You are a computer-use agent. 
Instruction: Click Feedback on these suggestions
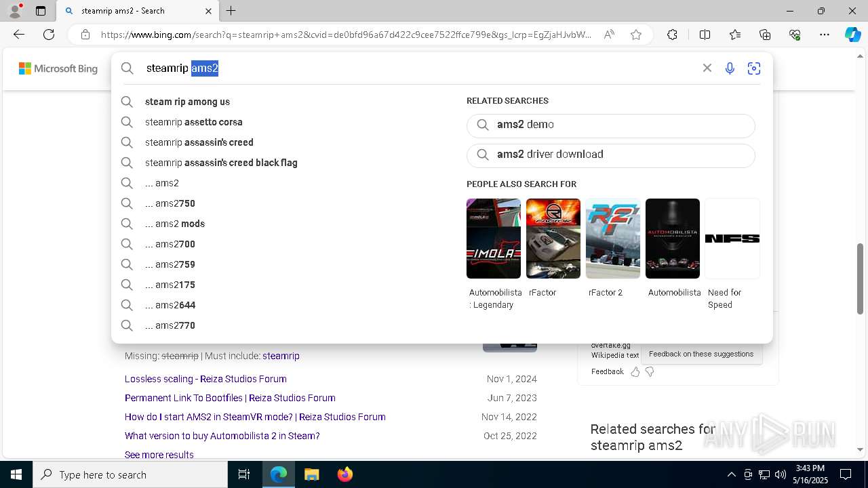[x=701, y=354]
